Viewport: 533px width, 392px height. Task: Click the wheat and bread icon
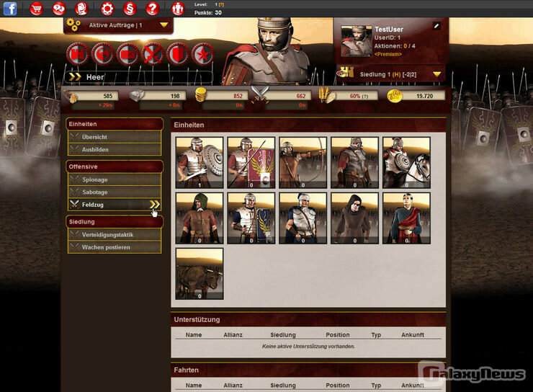tap(327, 95)
